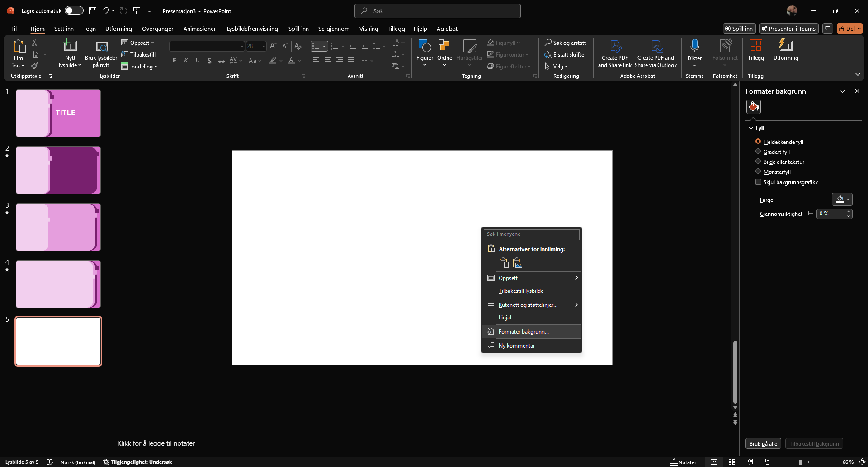
Task: Click the Dikter microphone icon
Action: pos(694,46)
